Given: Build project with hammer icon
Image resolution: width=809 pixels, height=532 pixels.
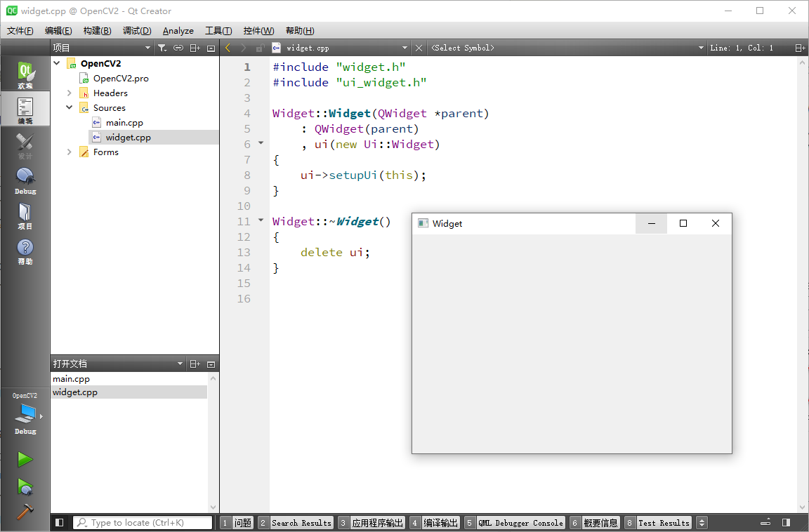Looking at the screenshot, I should [25, 512].
